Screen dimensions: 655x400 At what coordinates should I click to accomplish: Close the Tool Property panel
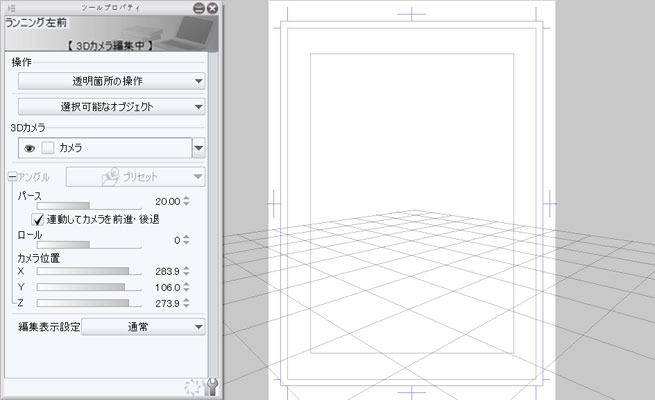(x=213, y=8)
